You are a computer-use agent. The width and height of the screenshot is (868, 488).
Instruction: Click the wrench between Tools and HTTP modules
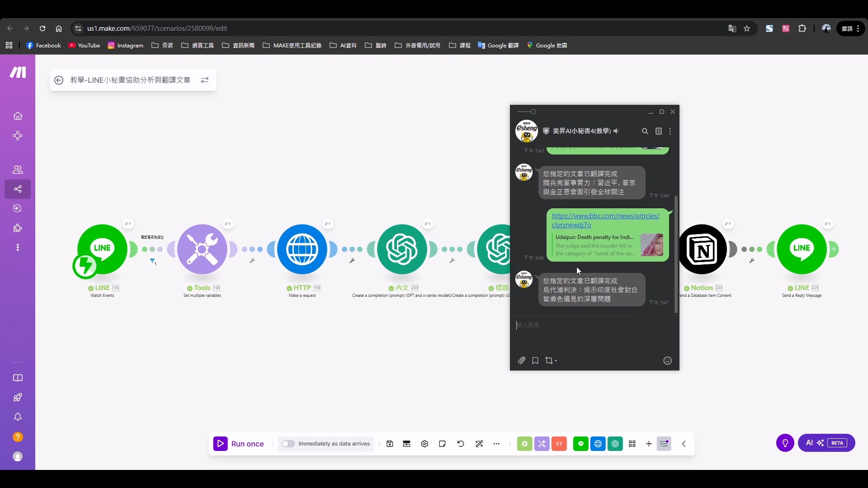point(252,261)
